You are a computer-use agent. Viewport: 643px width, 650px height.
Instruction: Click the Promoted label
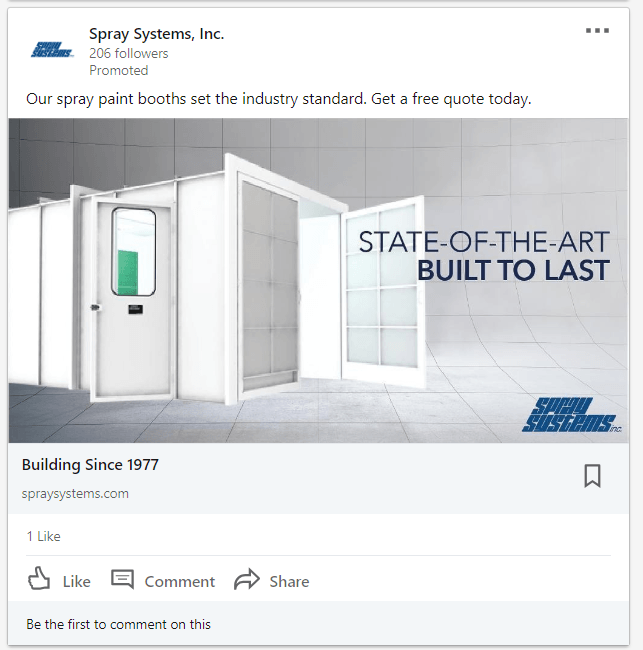[119, 70]
